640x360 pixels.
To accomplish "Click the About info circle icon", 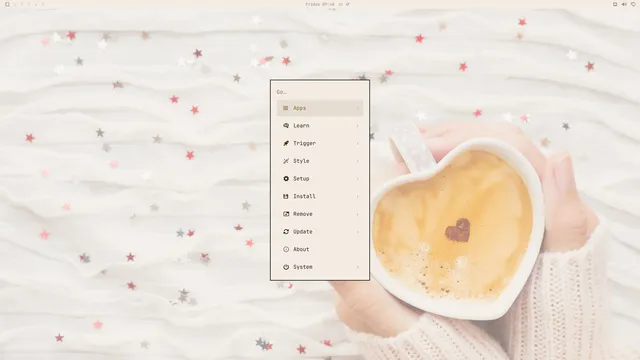I will click(x=286, y=249).
